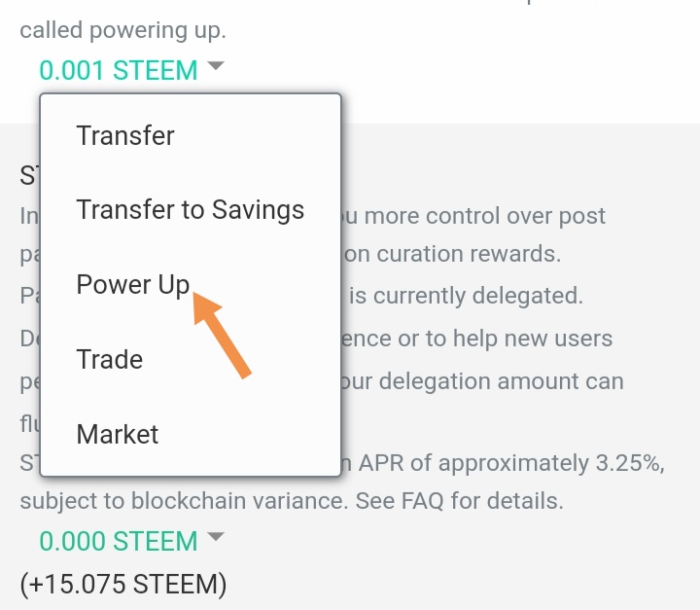Screen dimensions: 700x610
Task: Click the 'is currently delegated.' text
Action: pos(466,296)
